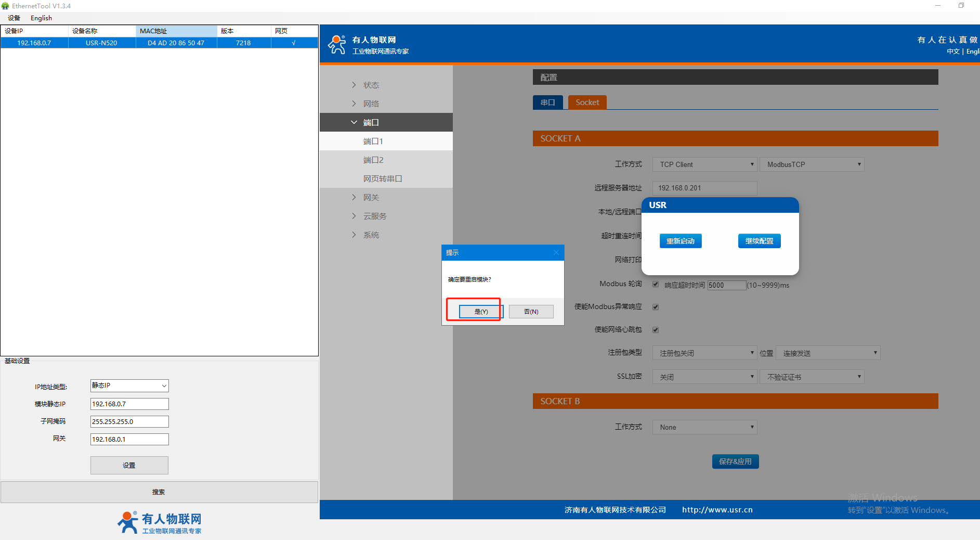This screenshot has height=540, width=980.
Task: Toggle the Modbus 轮询 checkbox
Action: 656,284
